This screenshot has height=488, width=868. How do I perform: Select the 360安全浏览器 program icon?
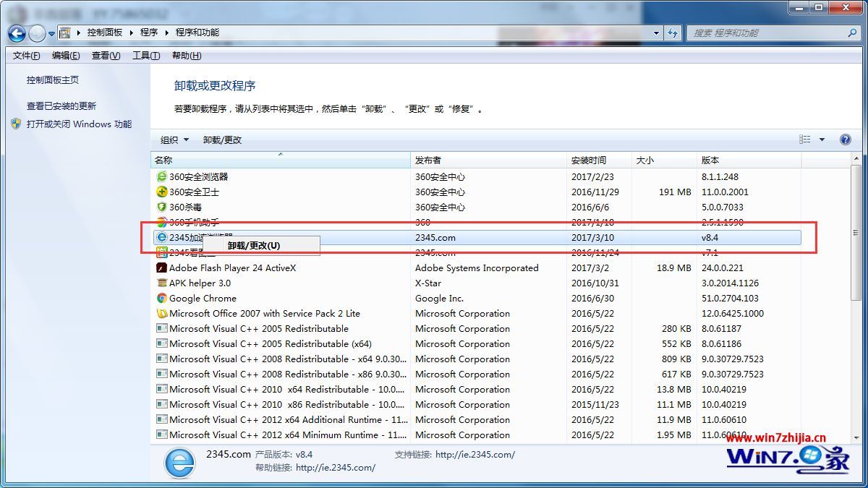(x=162, y=176)
